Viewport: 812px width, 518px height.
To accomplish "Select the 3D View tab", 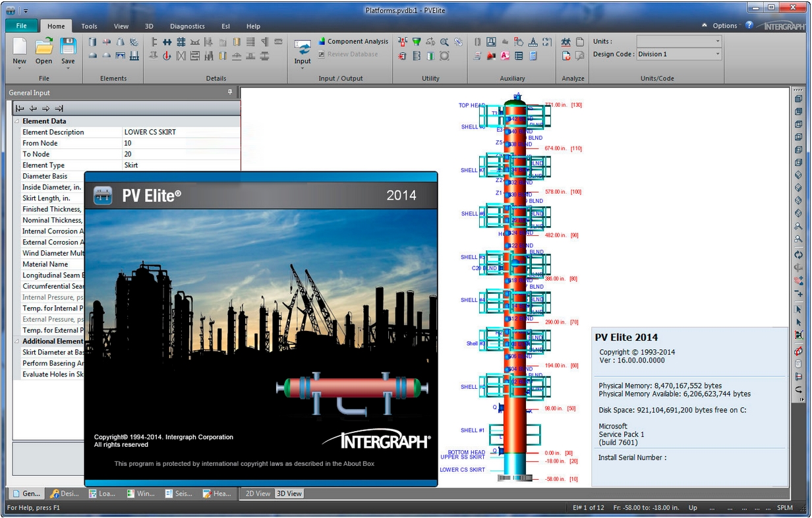I will point(289,493).
